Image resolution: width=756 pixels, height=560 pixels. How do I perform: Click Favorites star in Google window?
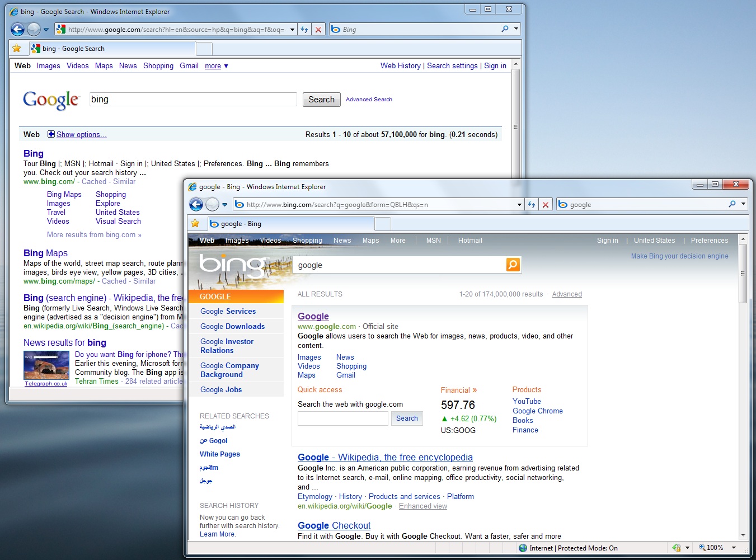(17, 48)
